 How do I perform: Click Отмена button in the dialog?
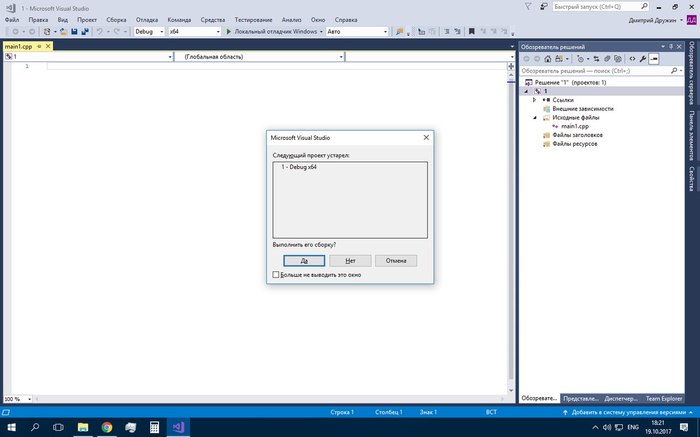(x=396, y=261)
